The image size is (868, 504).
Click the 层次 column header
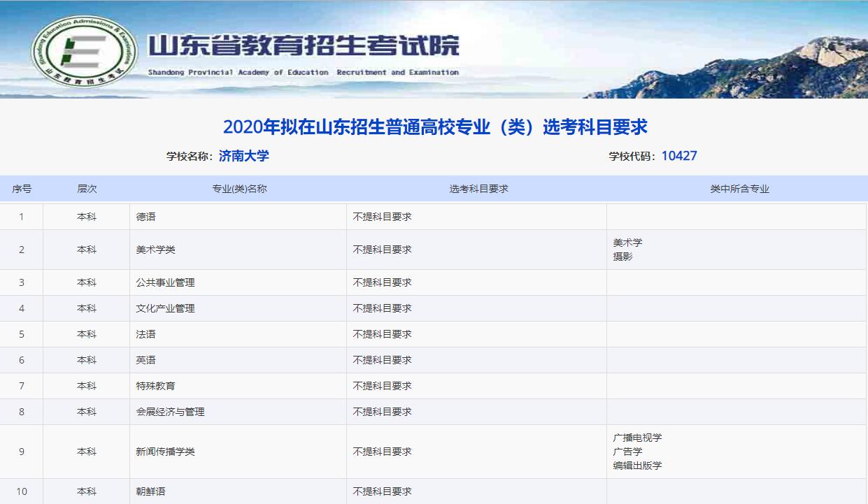tap(87, 189)
